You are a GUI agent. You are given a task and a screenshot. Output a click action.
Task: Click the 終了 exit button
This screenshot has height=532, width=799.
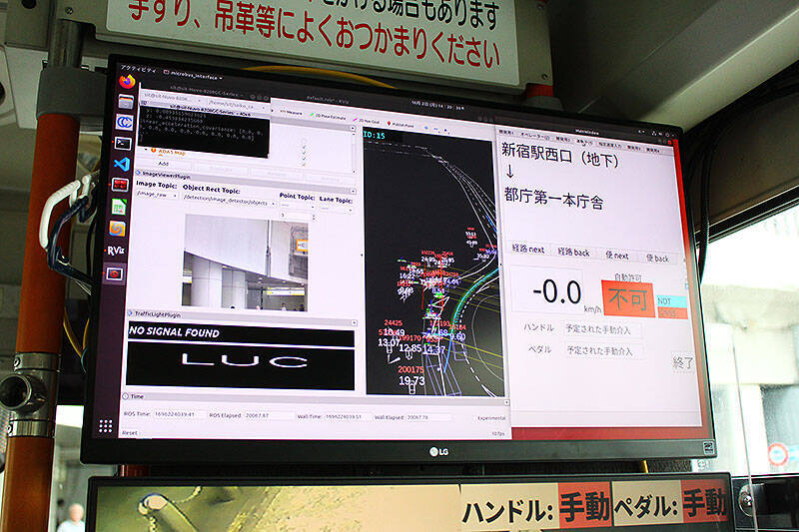pyautogui.click(x=683, y=363)
